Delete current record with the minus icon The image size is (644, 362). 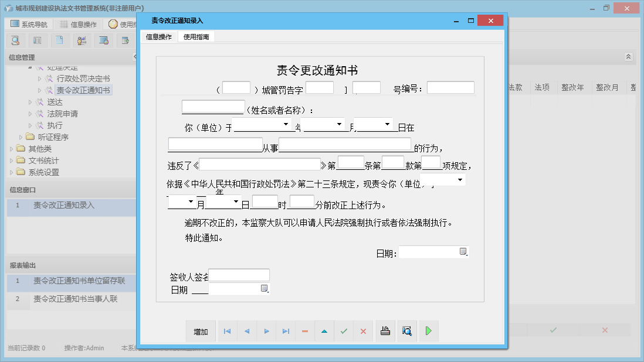coord(304,331)
